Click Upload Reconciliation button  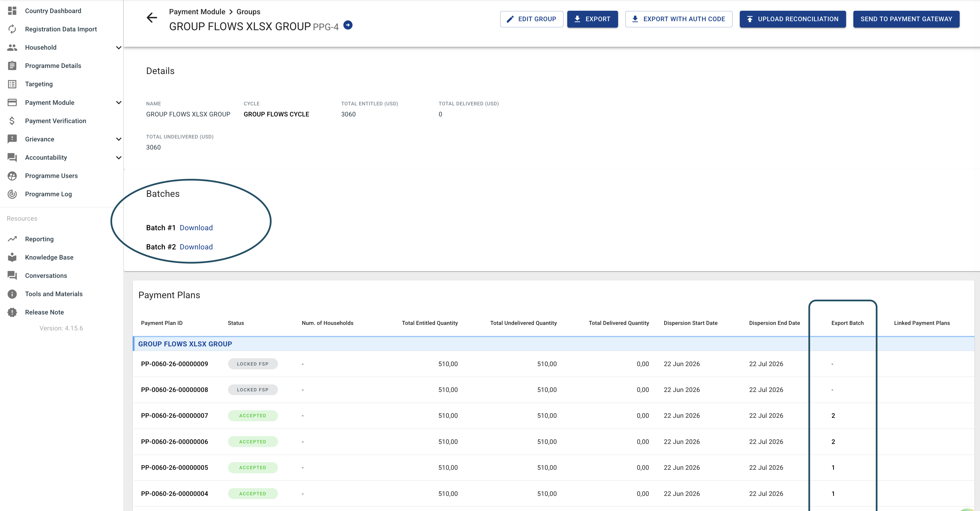coord(793,19)
